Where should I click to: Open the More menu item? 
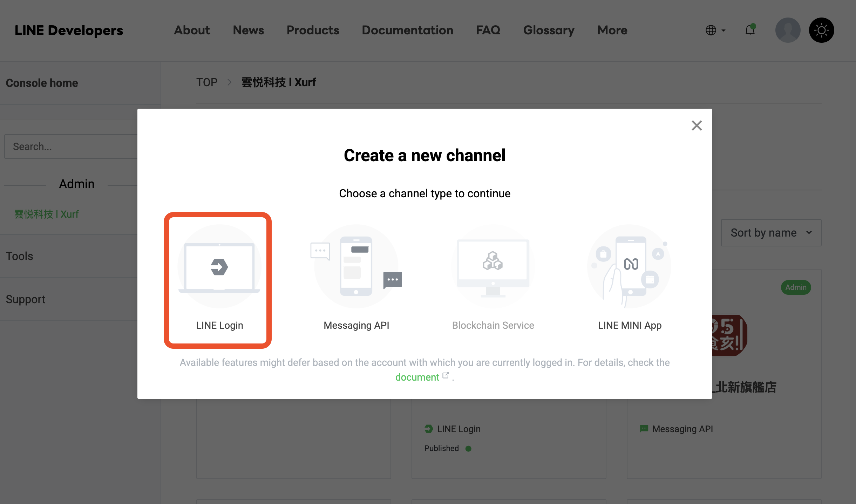[x=612, y=30]
